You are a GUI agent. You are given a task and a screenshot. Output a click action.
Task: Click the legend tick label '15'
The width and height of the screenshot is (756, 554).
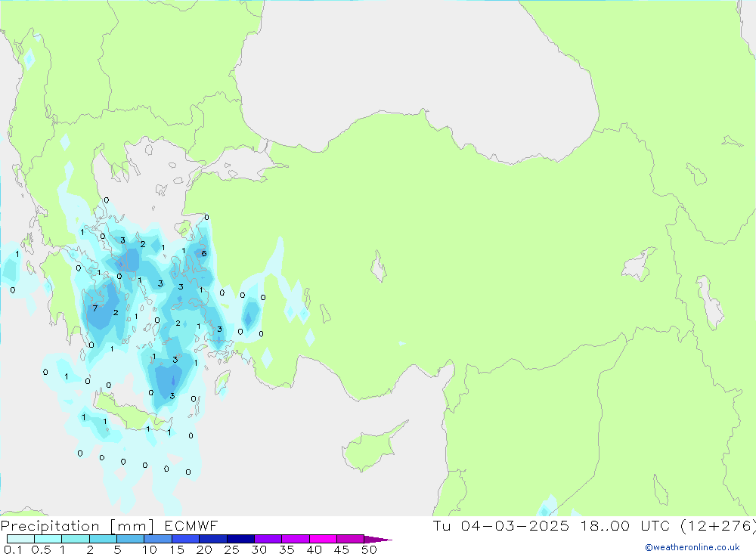[177, 549]
